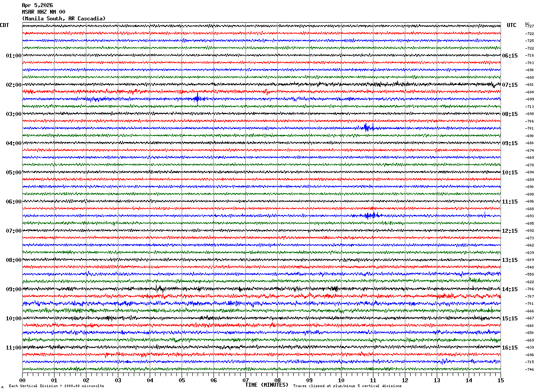Click the 'DC' offset column header
The width and height of the screenshot is (536, 392).
(527, 24)
